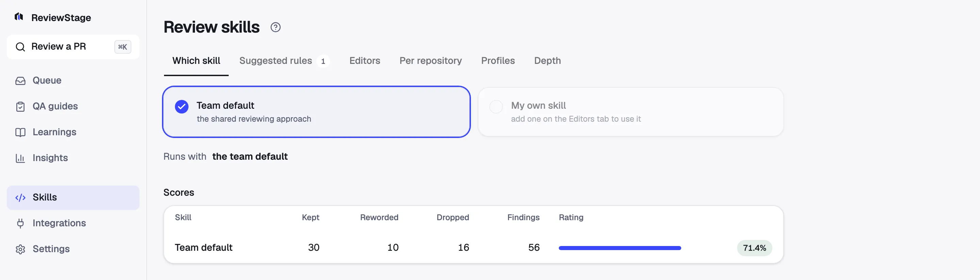Click the Review a PR search field

click(73, 47)
